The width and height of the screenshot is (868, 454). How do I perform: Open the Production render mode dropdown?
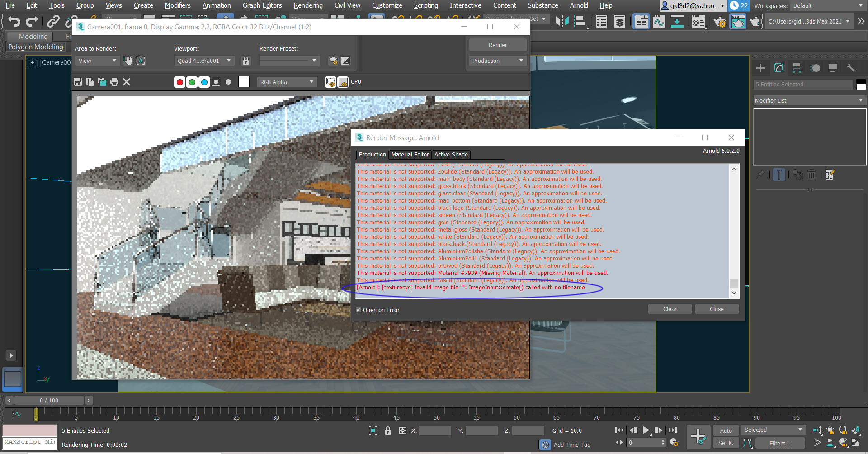click(x=498, y=61)
